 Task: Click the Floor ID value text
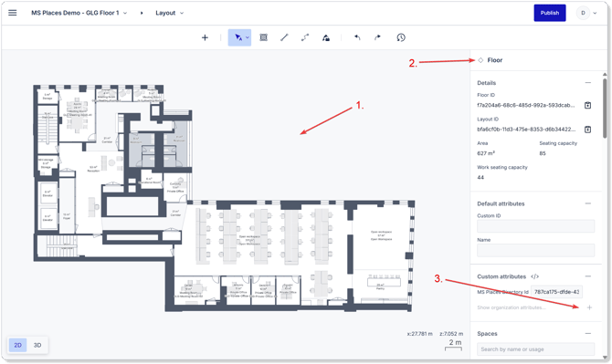[526, 105]
